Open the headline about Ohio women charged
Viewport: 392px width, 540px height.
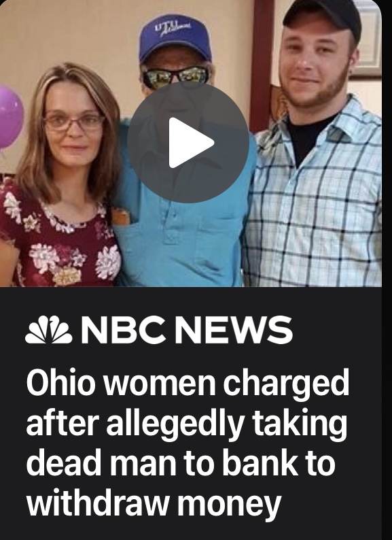click(x=188, y=443)
